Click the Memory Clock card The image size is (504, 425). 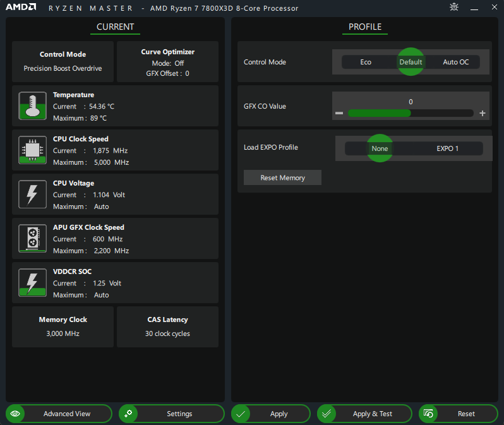click(63, 326)
